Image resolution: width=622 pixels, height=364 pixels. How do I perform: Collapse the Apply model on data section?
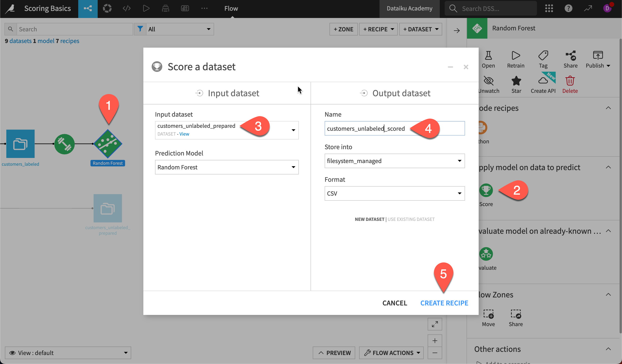[x=608, y=167]
